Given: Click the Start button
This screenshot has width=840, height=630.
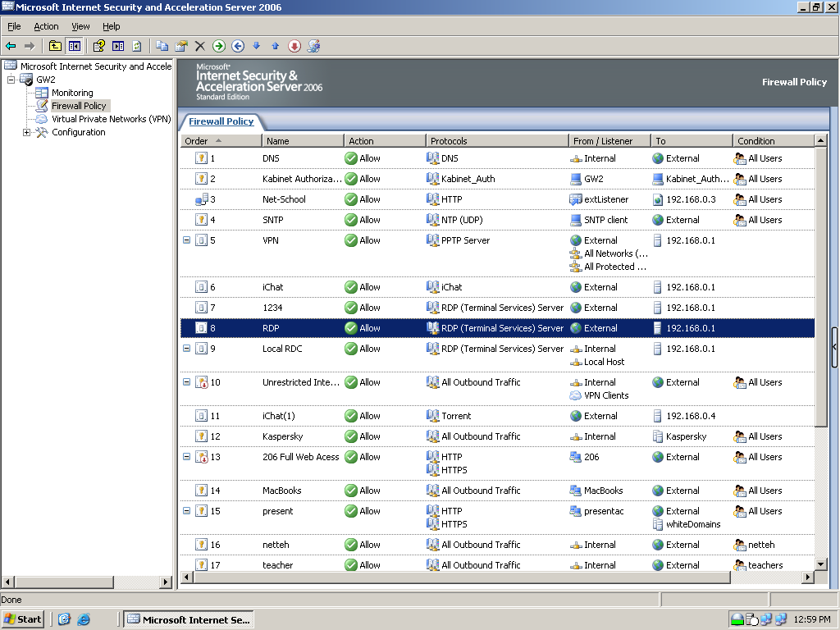Looking at the screenshot, I should tap(23, 619).
